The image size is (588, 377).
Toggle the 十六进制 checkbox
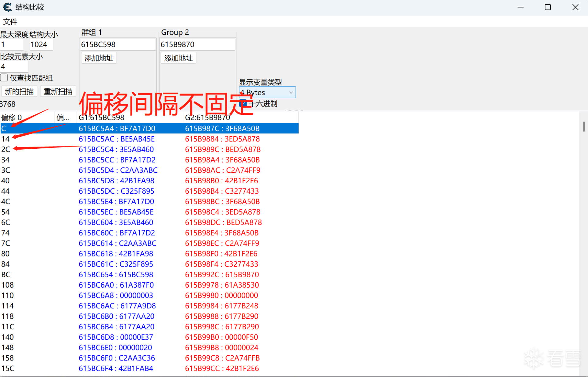pyautogui.click(x=243, y=104)
